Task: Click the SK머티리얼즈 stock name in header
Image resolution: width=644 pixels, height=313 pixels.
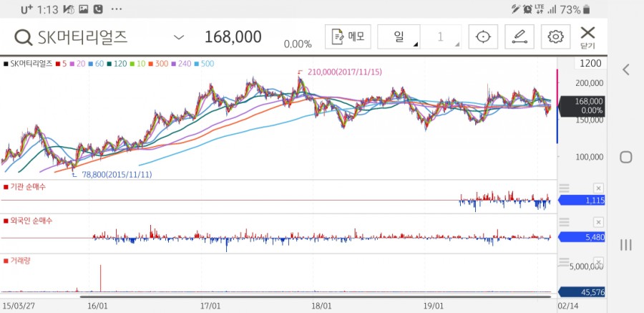Action: pos(82,37)
